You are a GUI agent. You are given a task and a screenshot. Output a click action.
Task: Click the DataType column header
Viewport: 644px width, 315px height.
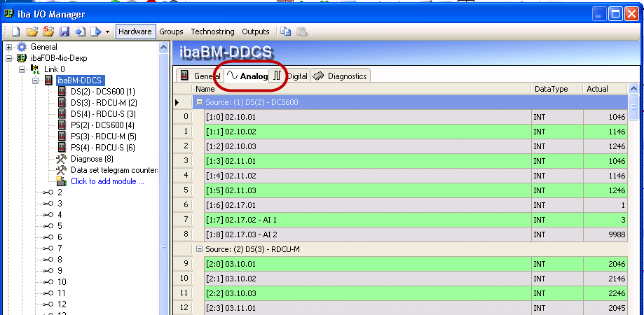[556, 89]
